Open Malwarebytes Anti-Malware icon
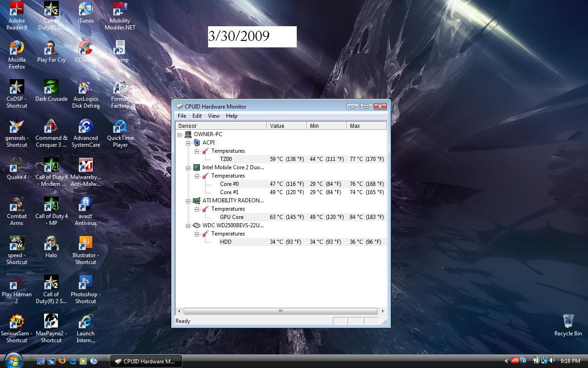Screen dimensions: 588x368 85,172
